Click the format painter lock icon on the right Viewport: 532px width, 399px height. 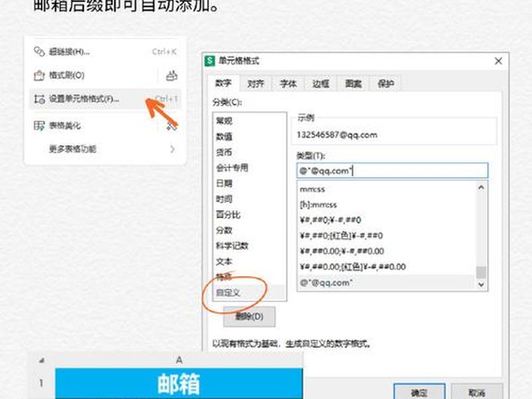click(172, 75)
